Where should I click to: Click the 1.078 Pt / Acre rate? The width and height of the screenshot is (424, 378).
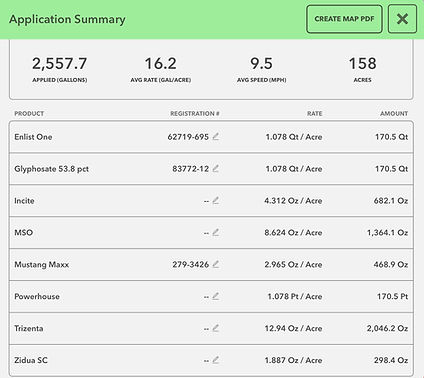click(295, 296)
